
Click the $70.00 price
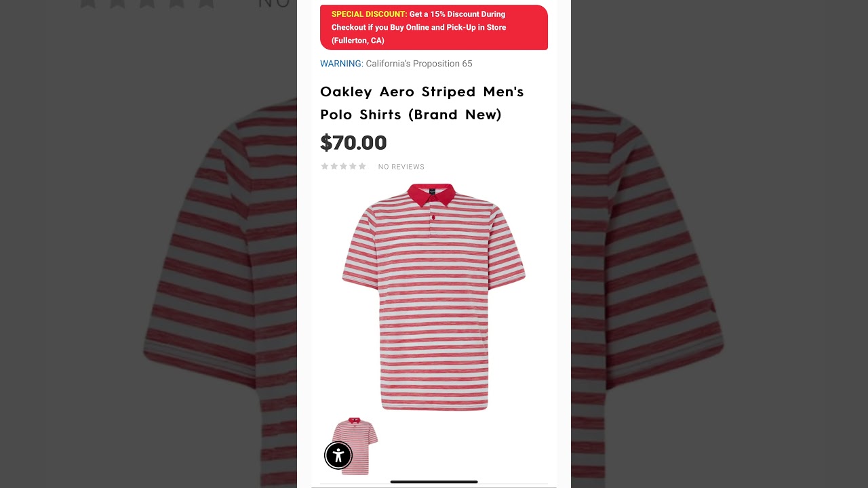tap(353, 142)
